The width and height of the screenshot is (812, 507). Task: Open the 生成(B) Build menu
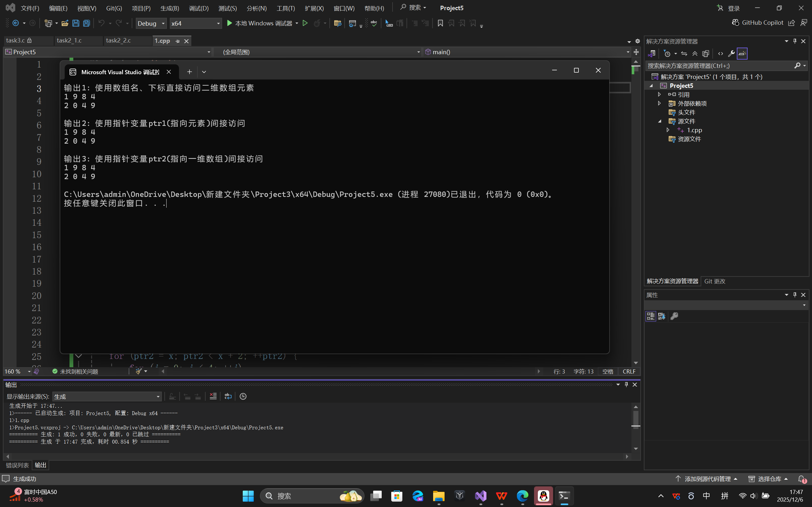click(169, 8)
